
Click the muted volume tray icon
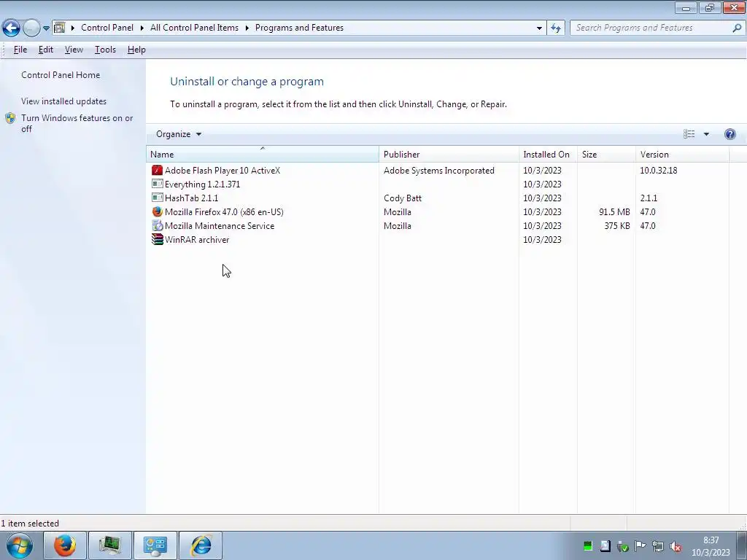675,547
